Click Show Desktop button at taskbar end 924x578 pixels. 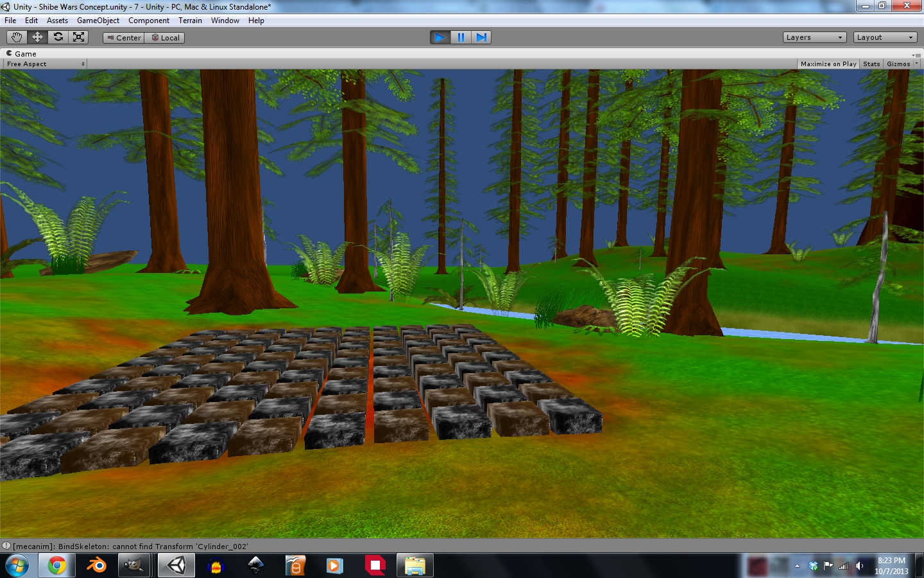pos(919,566)
